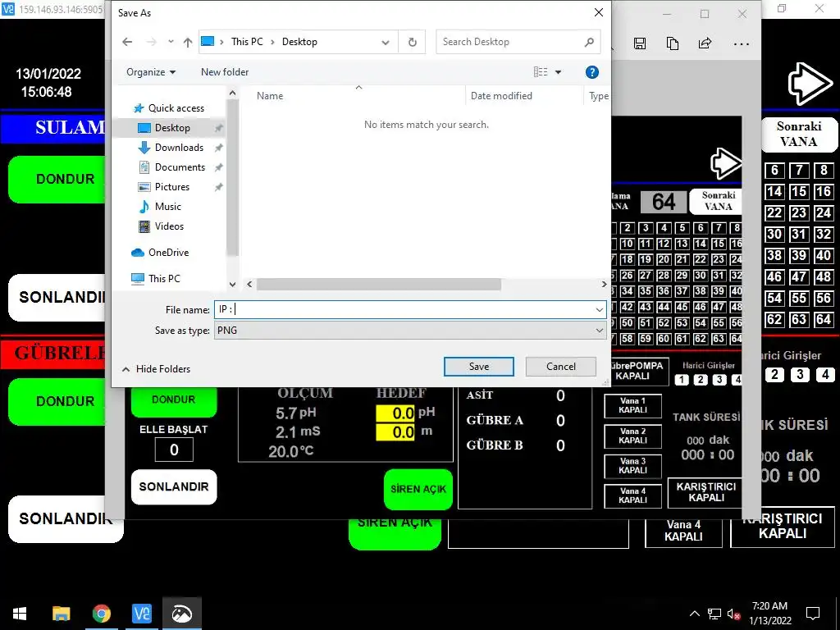Sort by Date modified column header
This screenshot has width=840, height=630.
(501, 96)
